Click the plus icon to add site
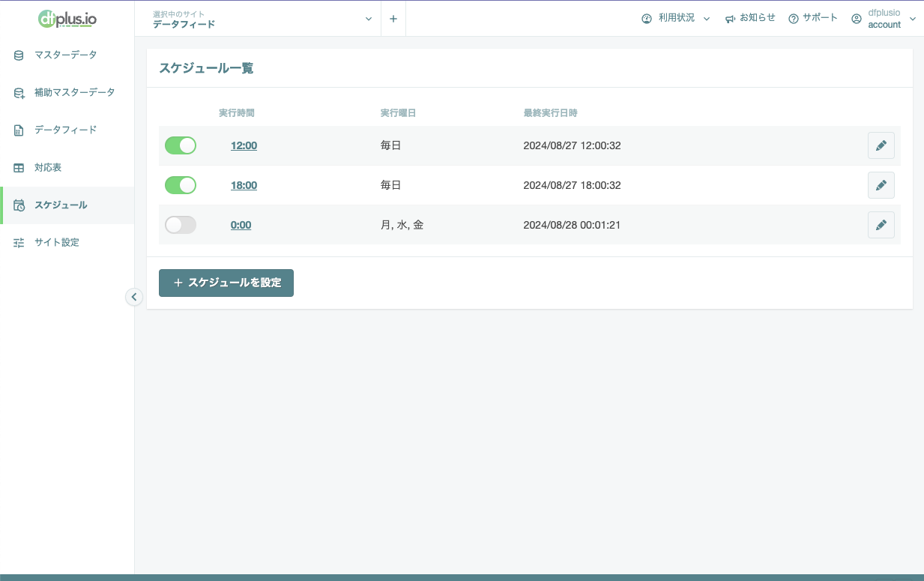The height and width of the screenshot is (581, 924). (393, 19)
